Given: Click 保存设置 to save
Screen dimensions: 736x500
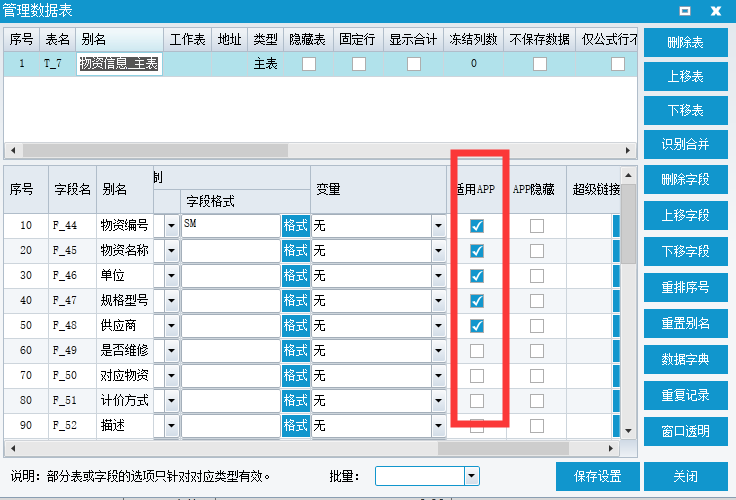Looking at the screenshot, I should point(598,477).
